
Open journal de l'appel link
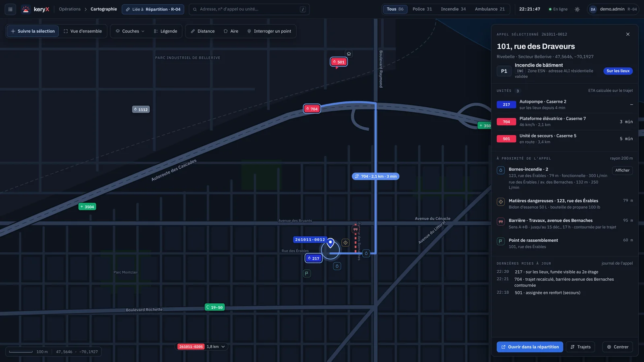[617, 263]
